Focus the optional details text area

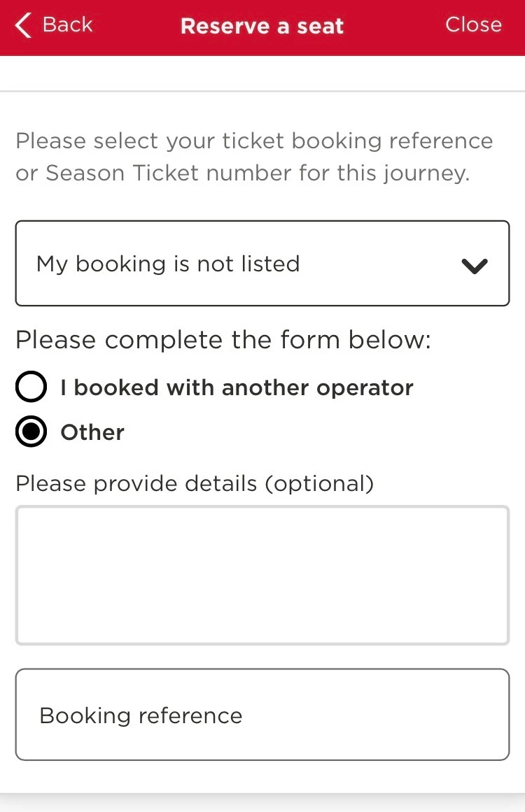pyautogui.click(x=262, y=575)
